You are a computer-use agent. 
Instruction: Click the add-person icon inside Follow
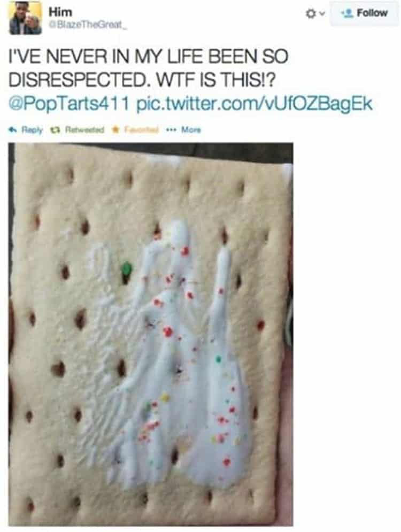(x=348, y=13)
